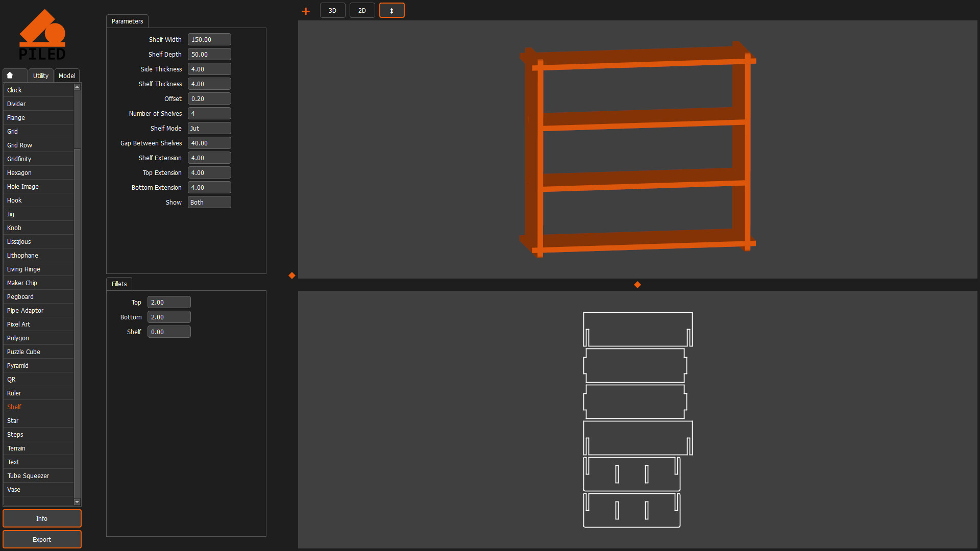This screenshot has height=551, width=980.
Task: Click the Export button
Action: coord(42,539)
